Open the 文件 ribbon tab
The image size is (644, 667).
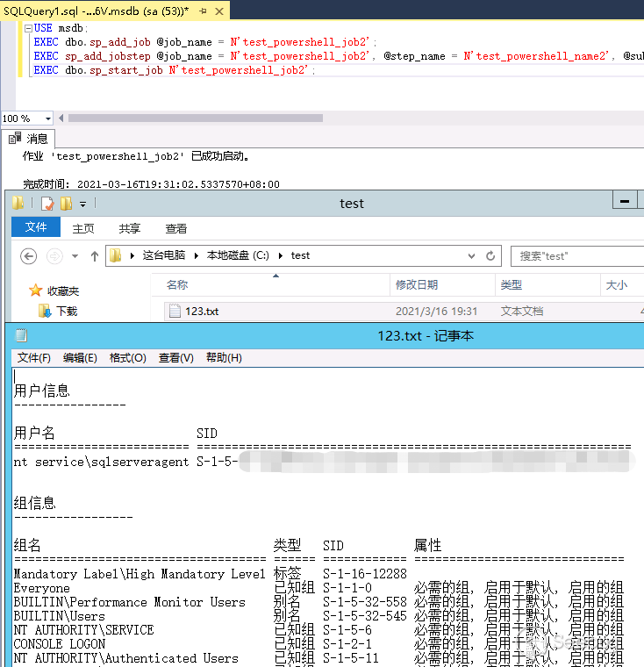(36, 227)
